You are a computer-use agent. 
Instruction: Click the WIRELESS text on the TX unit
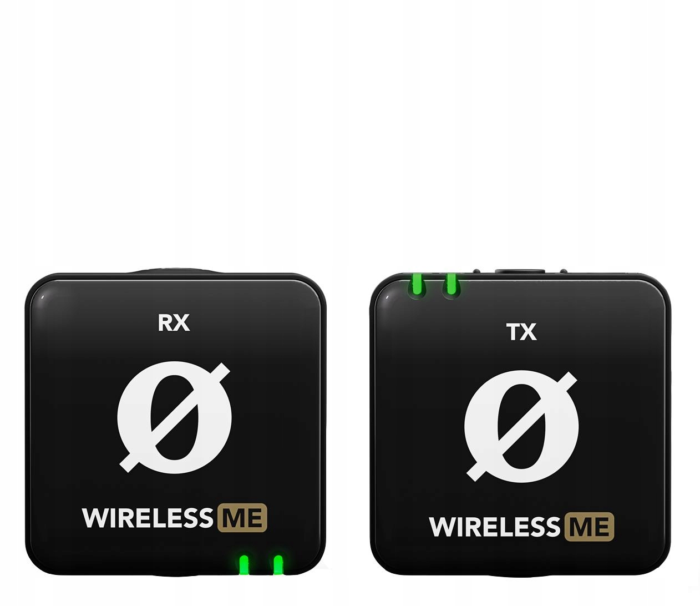(495, 527)
